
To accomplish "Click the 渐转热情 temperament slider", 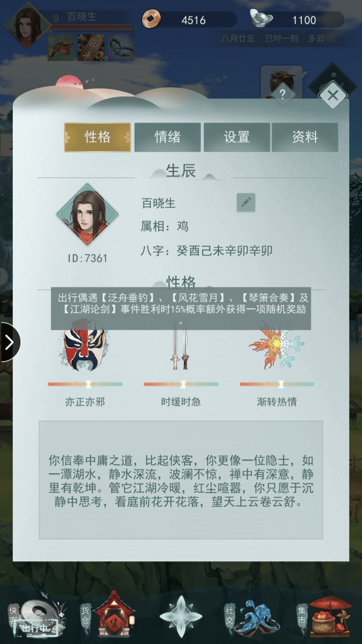I will pos(277,384).
